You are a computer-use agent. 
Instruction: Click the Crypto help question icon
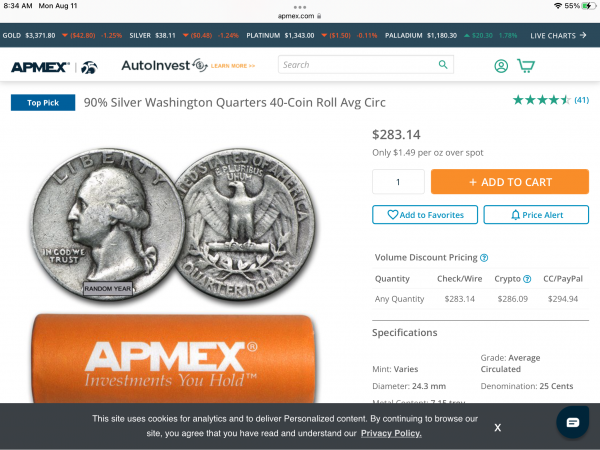pos(527,279)
